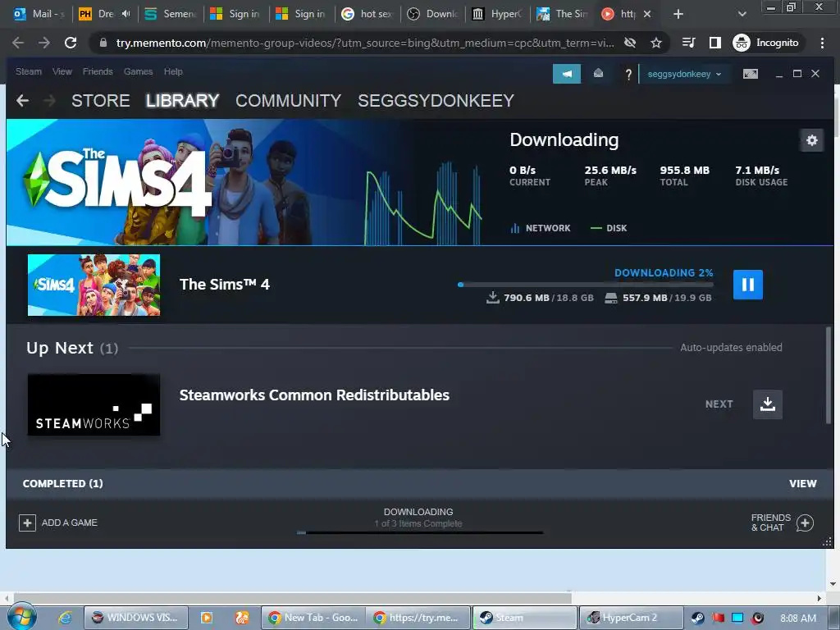Screen dimensions: 840x630
Task: Open the Help menu
Action: coord(173,71)
